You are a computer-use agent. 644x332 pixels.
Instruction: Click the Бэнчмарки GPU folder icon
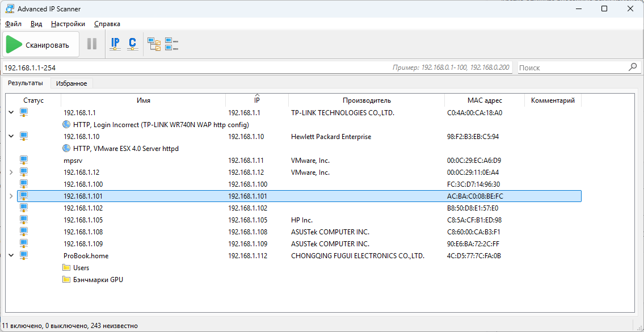66,279
